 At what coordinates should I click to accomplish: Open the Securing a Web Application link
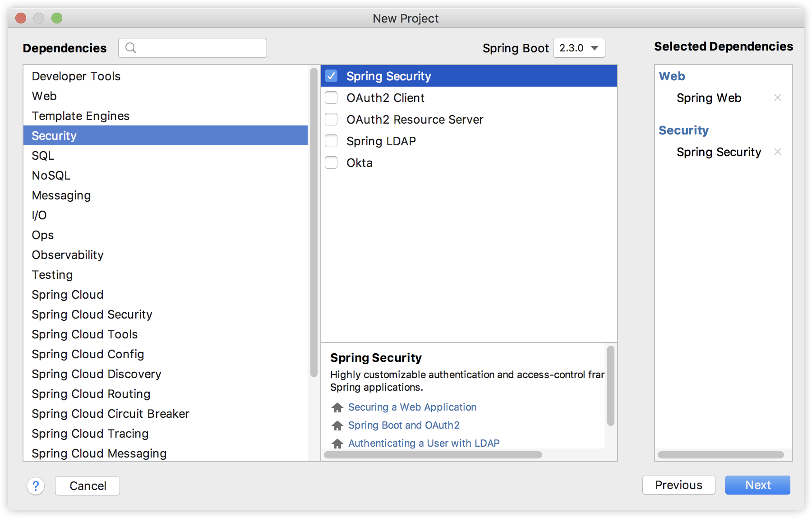[x=411, y=407]
